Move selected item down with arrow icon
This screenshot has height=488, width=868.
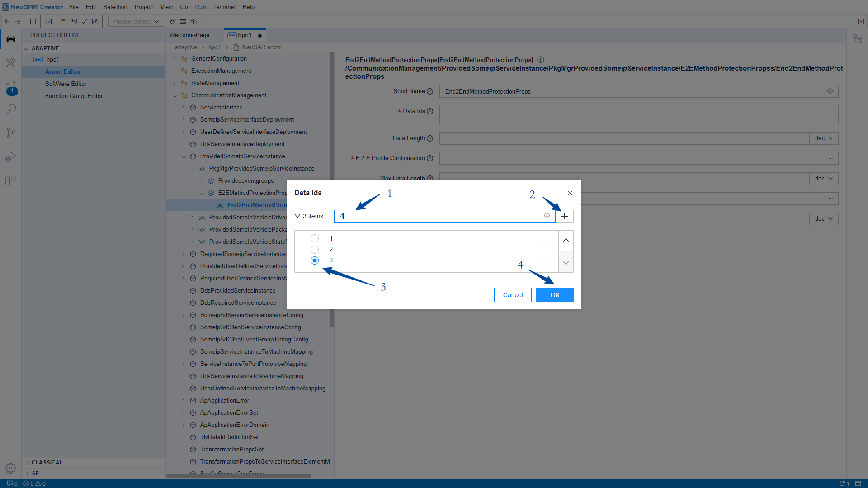tap(566, 262)
